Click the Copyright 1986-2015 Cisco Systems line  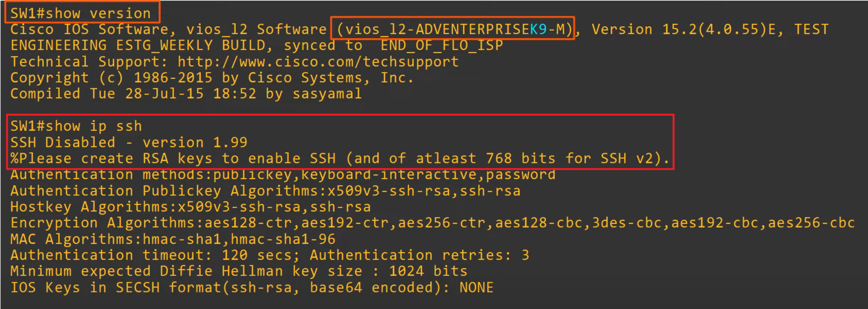(212, 78)
